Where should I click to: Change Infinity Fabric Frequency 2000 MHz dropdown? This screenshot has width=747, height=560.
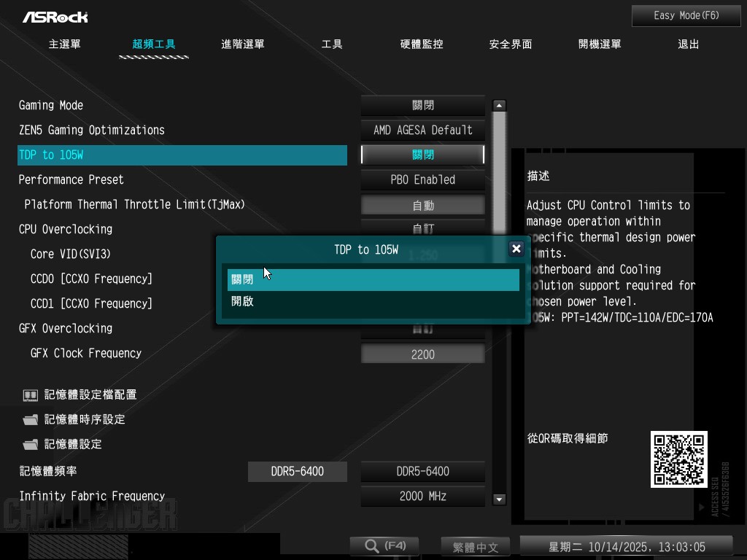tap(423, 497)
